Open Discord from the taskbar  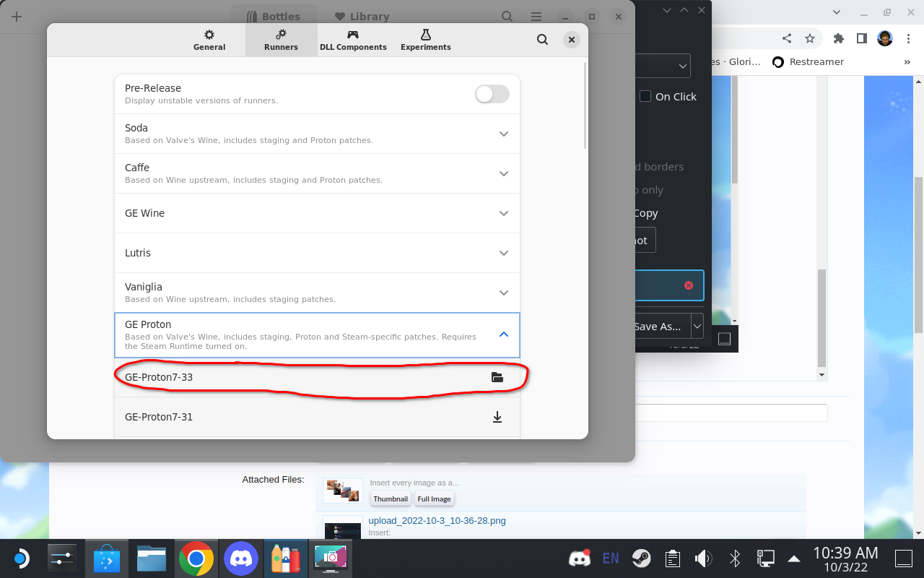tap(240, 558)
